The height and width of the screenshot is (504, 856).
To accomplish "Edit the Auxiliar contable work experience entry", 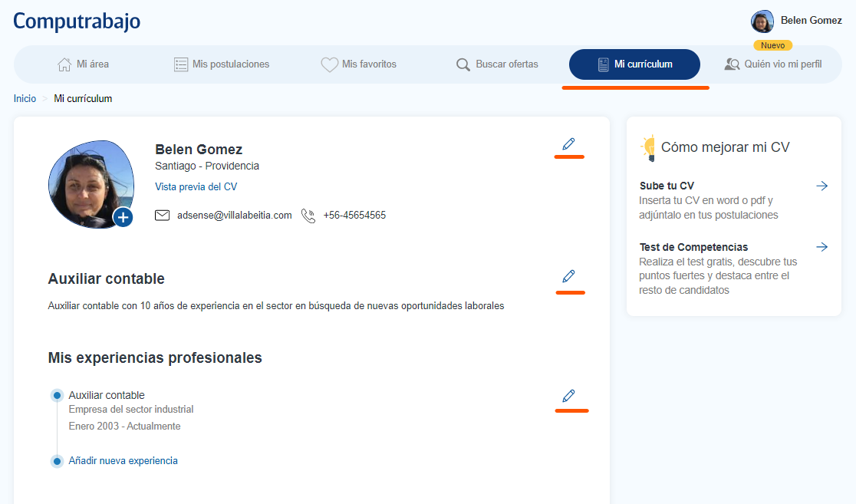I will pos(568,396).
